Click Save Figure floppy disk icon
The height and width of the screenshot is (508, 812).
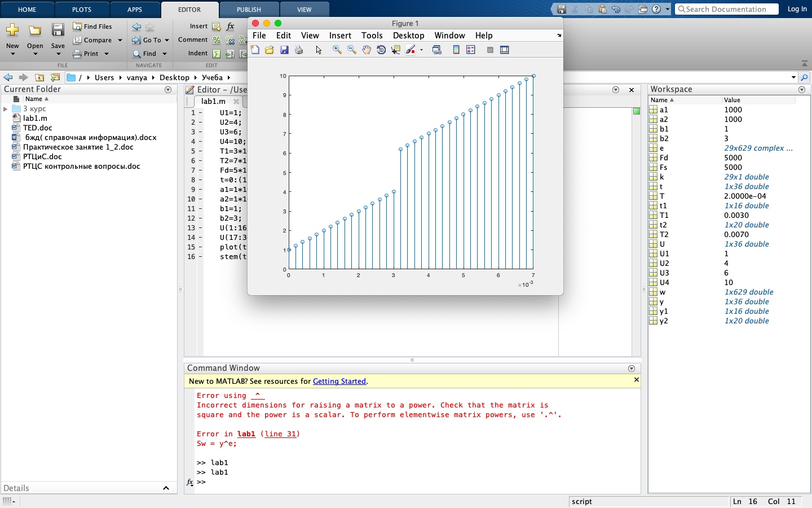tap(284, 50)
